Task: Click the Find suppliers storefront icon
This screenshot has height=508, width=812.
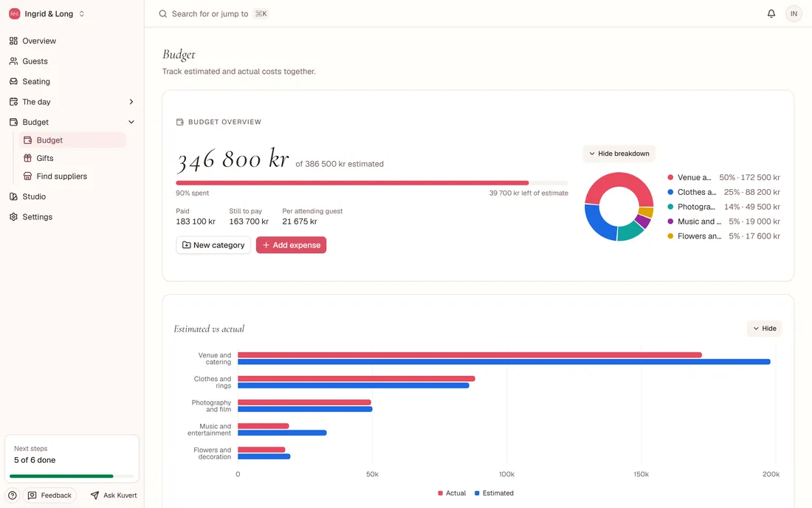Action: pos(27,176)
